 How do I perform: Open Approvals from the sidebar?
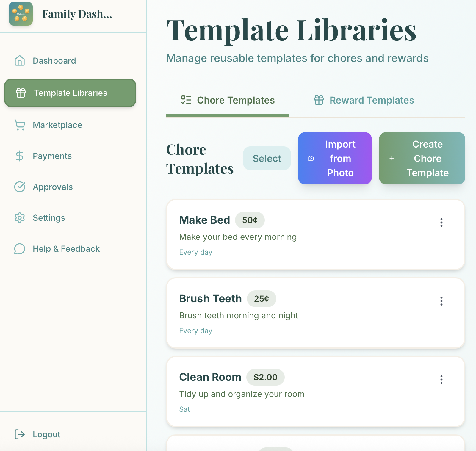tap(70, 187)
